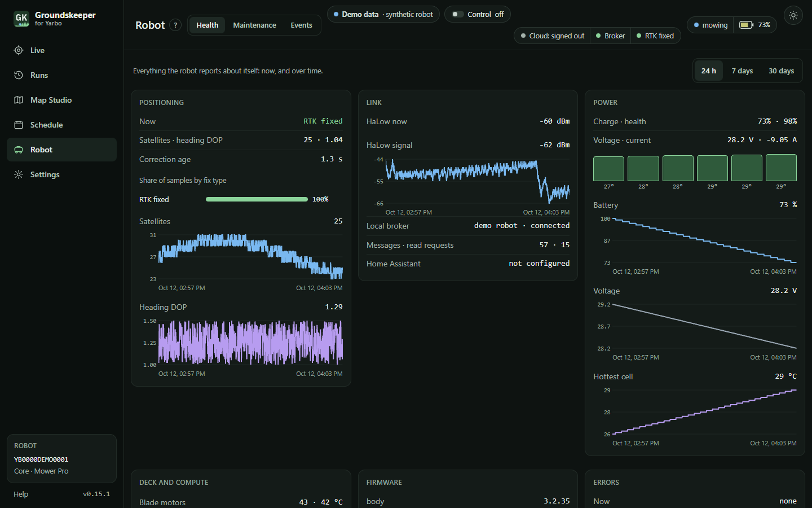
Task: Click the Satellites chart
Action: 250,257
